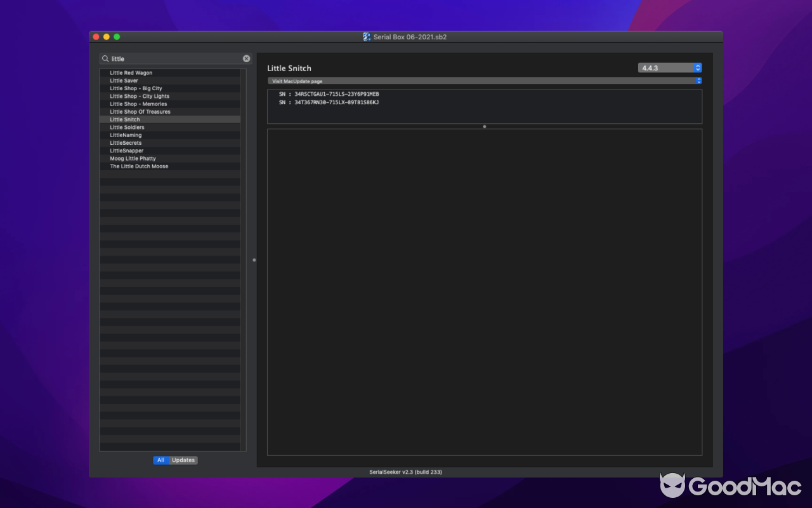Click the horizontal pane divider handle
The height and width of the screenshot is (508, 812).
coord(485,126)
